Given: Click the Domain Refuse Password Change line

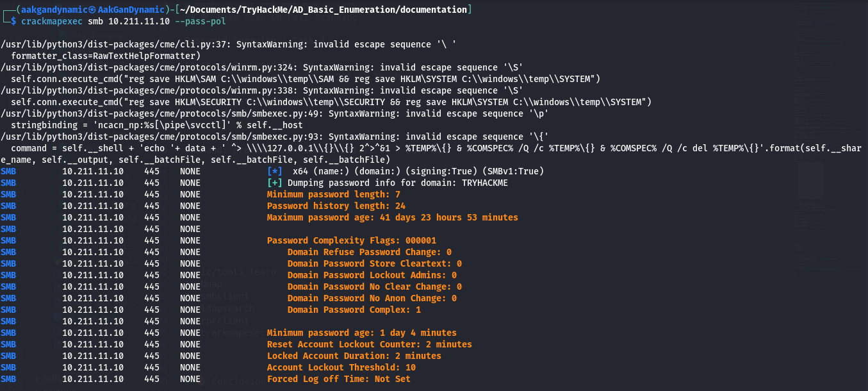Looking at the screenshot, I should point(369,253).
